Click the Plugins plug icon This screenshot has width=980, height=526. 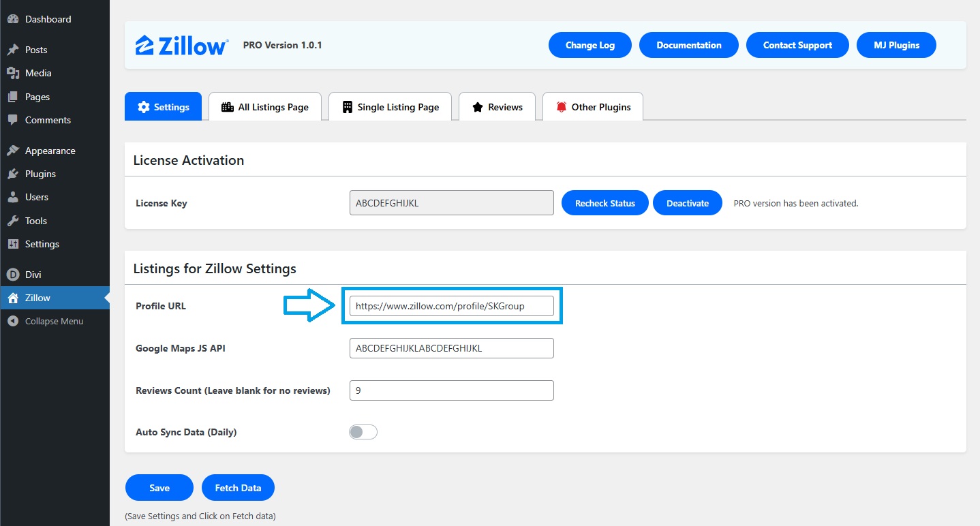coord(12,174)
